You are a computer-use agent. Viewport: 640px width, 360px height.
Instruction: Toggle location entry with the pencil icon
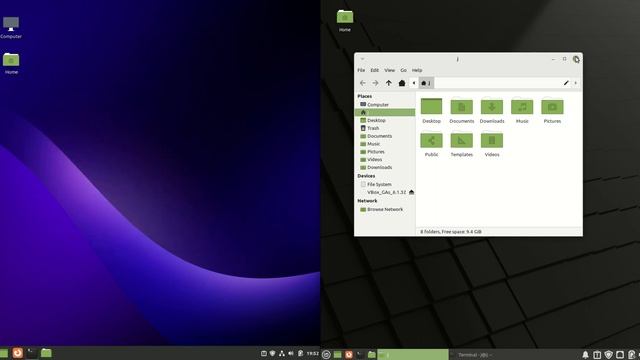point(566,83)
